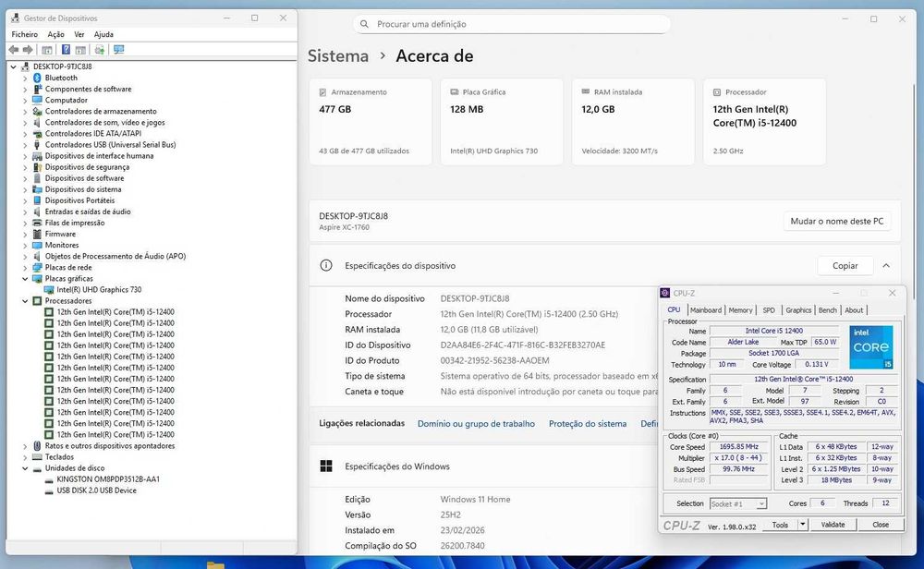This screenshot has width=924, height=569.
Task: Click the Validate button in CPU-Z
Action: tap(833, 525)
